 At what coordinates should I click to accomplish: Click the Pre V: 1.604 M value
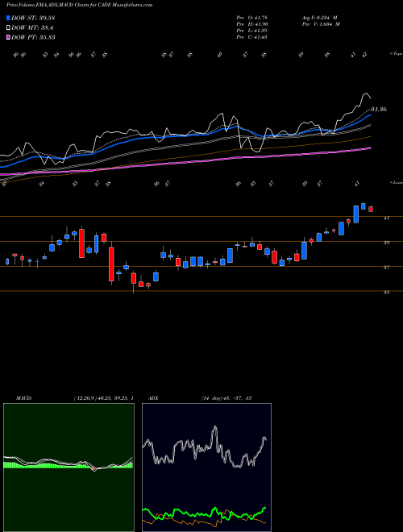pos(320,24)
